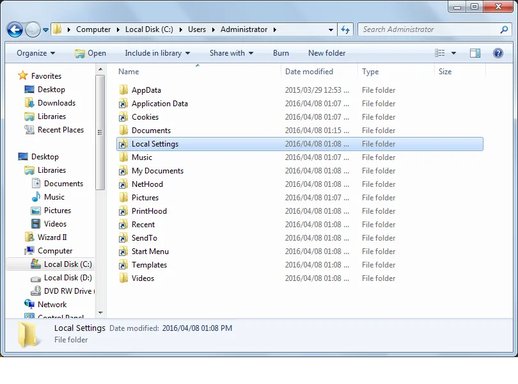Select the Videos library in tree
The width and height of the screenshot is (518, 384).
pos(49,224)
